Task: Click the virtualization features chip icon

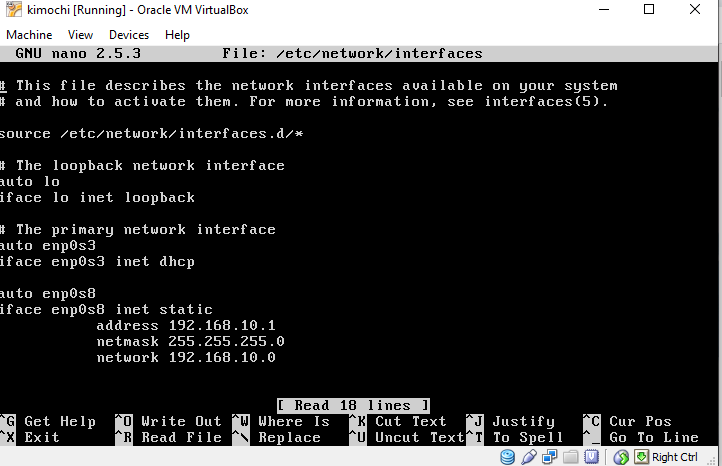Action: tap(592, 457)
